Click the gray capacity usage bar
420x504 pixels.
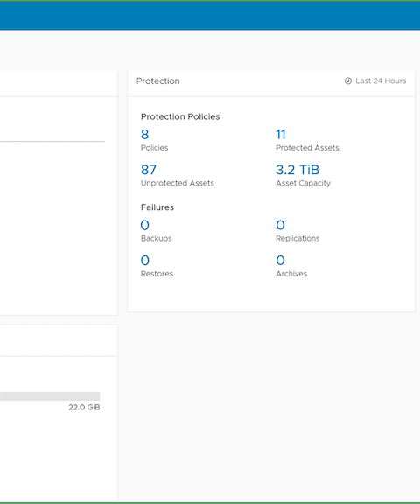(50, 396)
